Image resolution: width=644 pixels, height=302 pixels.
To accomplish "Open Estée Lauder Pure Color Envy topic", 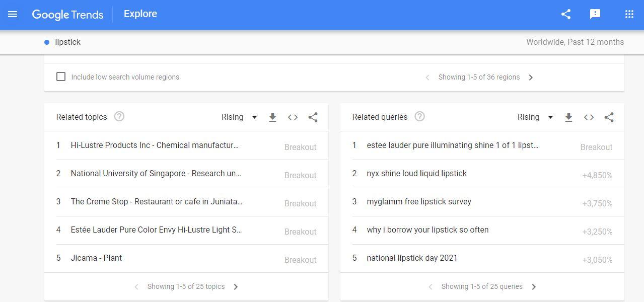I will 156,230.
